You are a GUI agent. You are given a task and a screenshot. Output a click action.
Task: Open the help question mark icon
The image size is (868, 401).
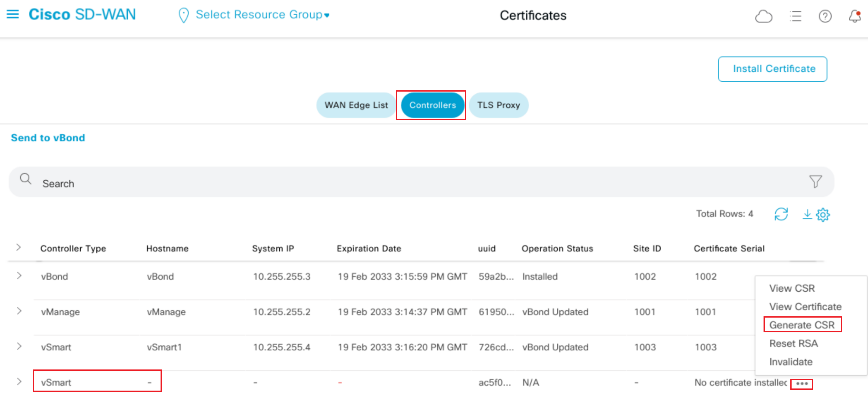(x=825, y=16)
